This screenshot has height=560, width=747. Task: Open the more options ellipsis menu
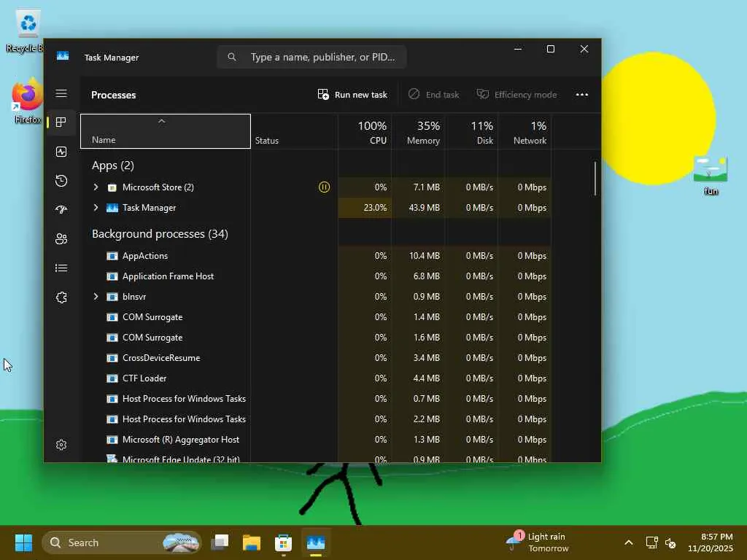581,94
